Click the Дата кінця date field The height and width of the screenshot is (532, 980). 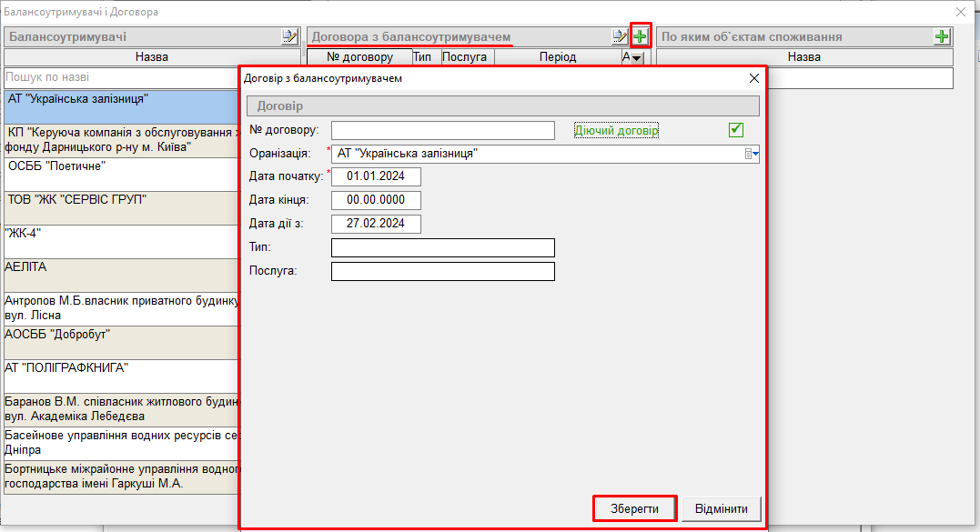point(376,200)
